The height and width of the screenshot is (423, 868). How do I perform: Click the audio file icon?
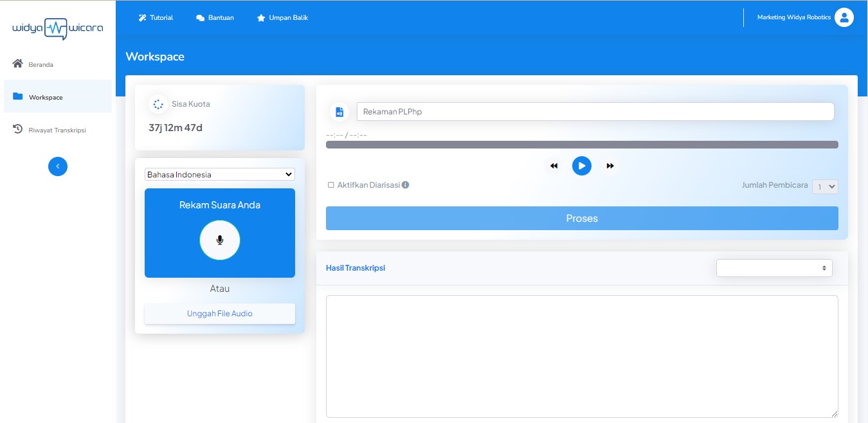(339, 112)
